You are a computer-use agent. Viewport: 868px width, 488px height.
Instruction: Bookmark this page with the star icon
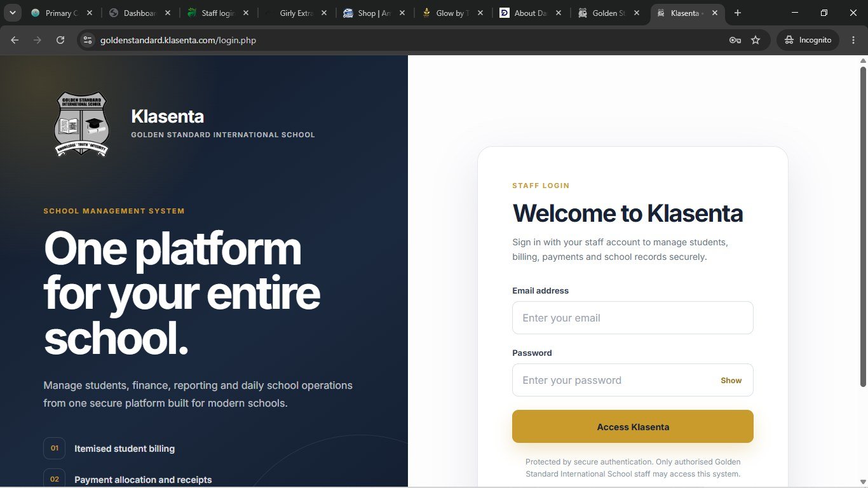pyautogui.click(x=756, y=40)
